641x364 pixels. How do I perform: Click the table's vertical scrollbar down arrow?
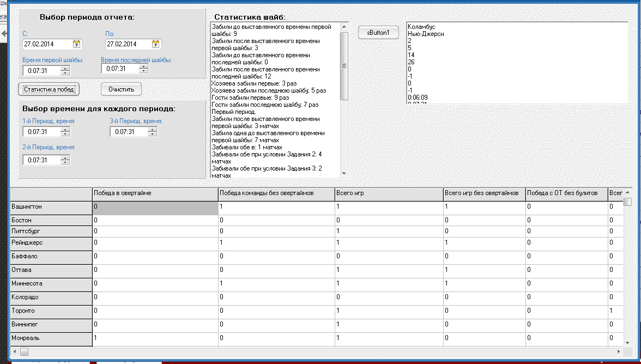628,342
